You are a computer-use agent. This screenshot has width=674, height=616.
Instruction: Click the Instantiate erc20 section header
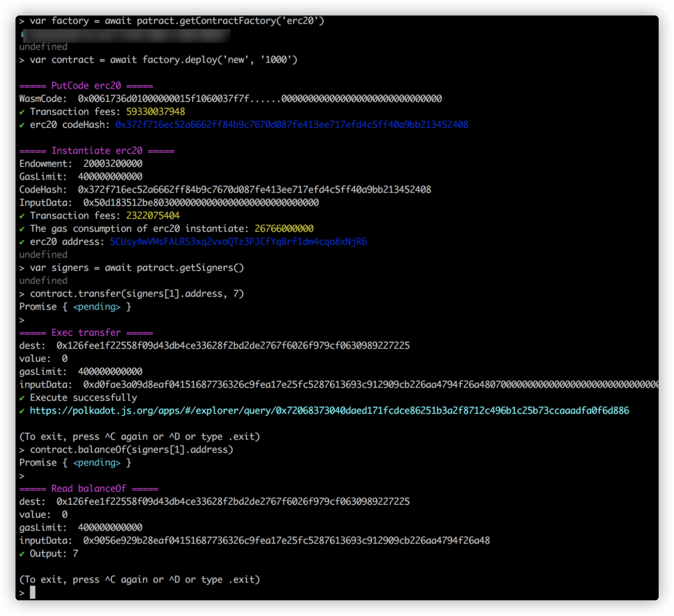click(x=97, y=151)
